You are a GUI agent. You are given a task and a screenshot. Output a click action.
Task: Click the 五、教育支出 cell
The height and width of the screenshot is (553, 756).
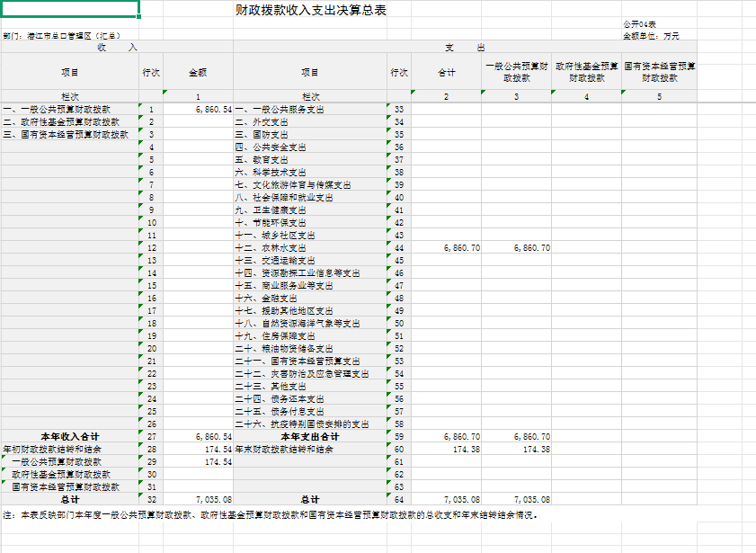pos(262,160)
